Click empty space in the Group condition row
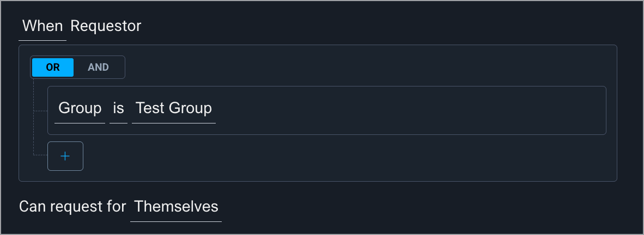644x235 pixels. pos(409,110)
